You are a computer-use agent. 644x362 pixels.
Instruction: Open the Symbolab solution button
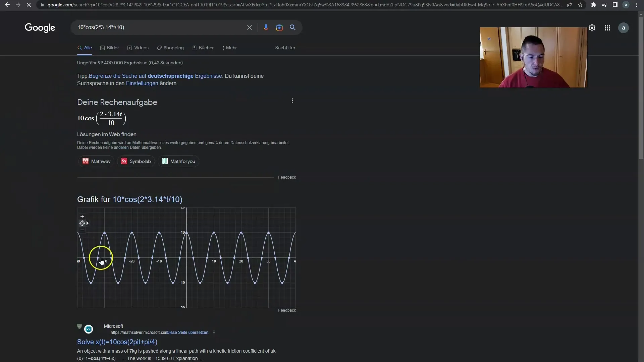coord(136,161)
